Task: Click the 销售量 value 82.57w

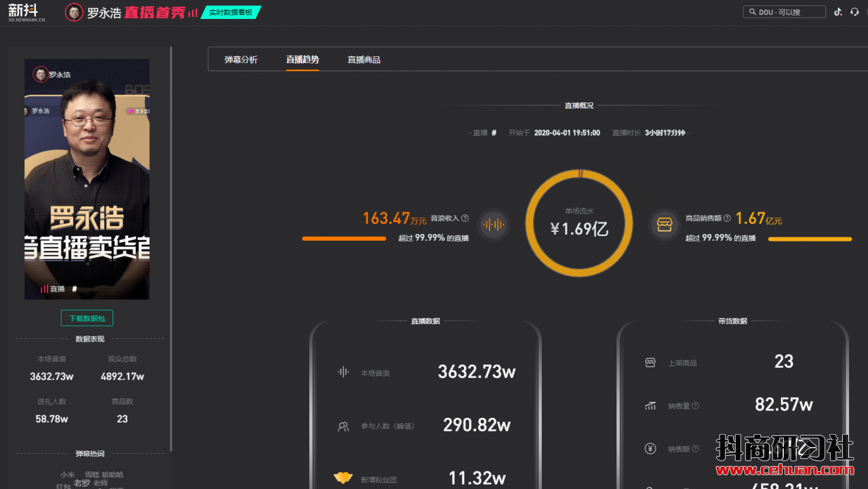Action: (x=784, y=405)
